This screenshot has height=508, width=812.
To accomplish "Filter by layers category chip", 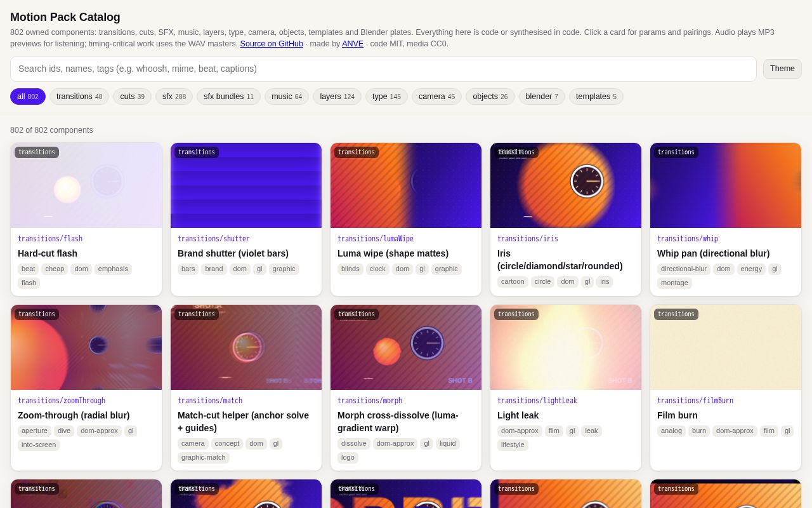I will 337,97.
